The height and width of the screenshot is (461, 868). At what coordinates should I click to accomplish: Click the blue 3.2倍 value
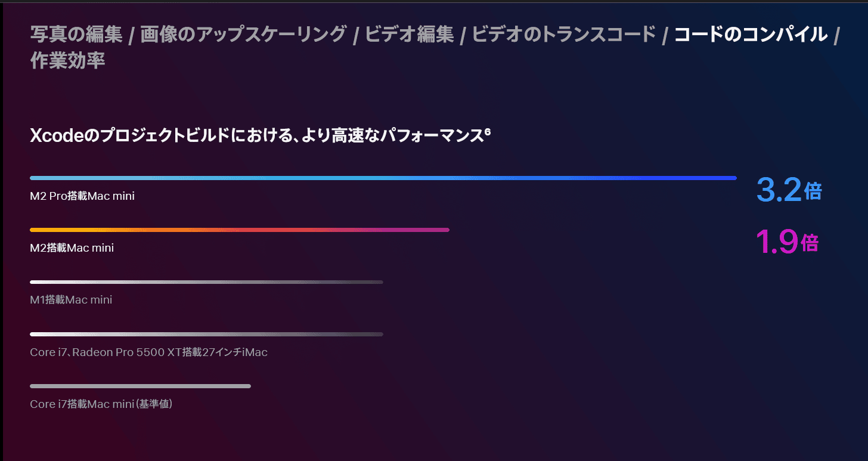[x=789, y=190]
